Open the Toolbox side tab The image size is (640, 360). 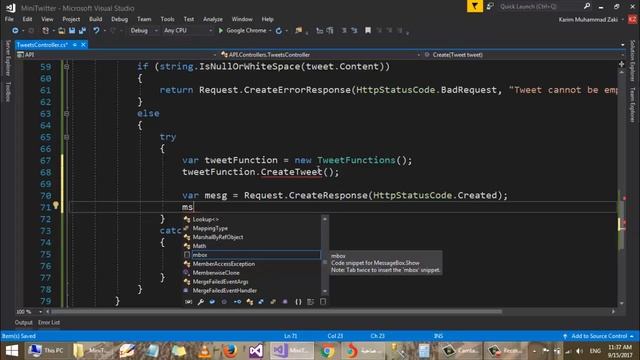(7, 91)
